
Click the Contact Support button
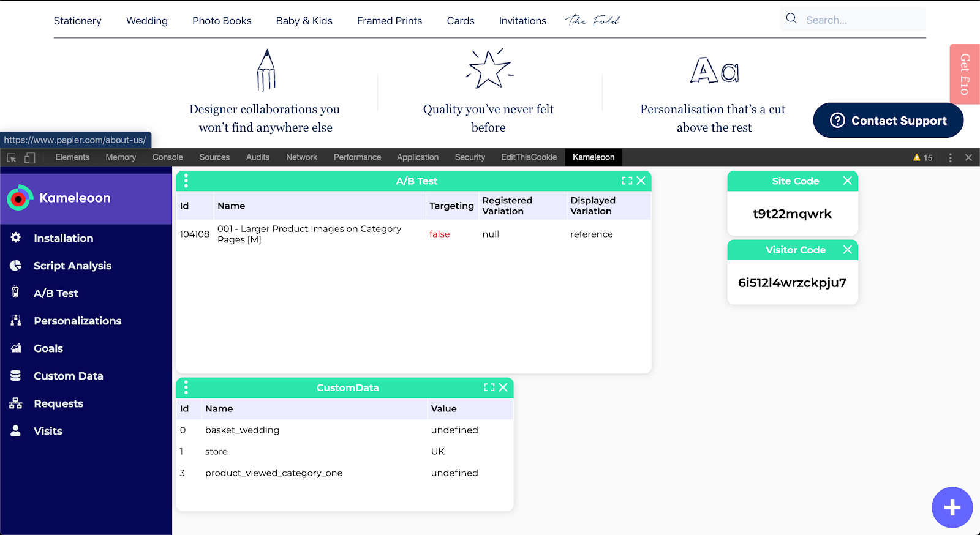tap(888, 121)
